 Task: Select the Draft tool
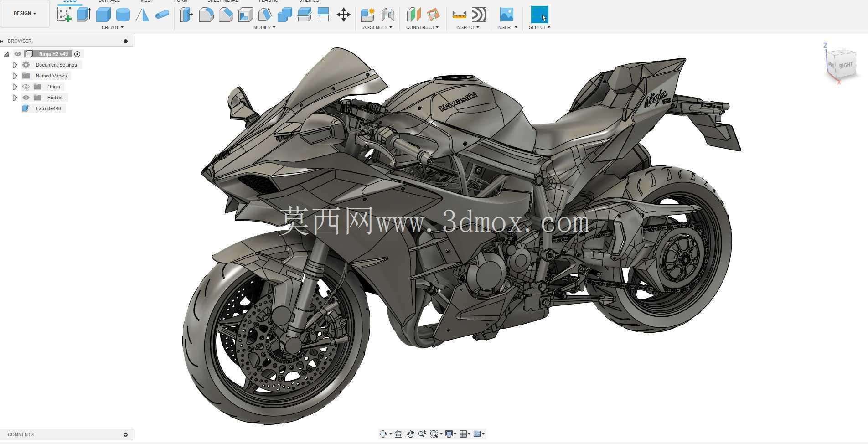(265, 15)
